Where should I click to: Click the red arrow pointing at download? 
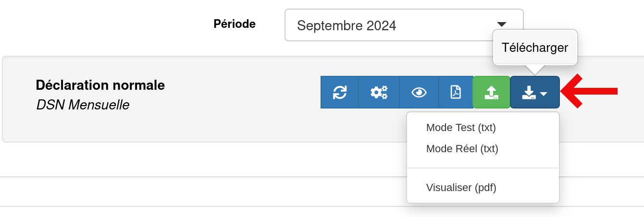click(x=589, y=90)
